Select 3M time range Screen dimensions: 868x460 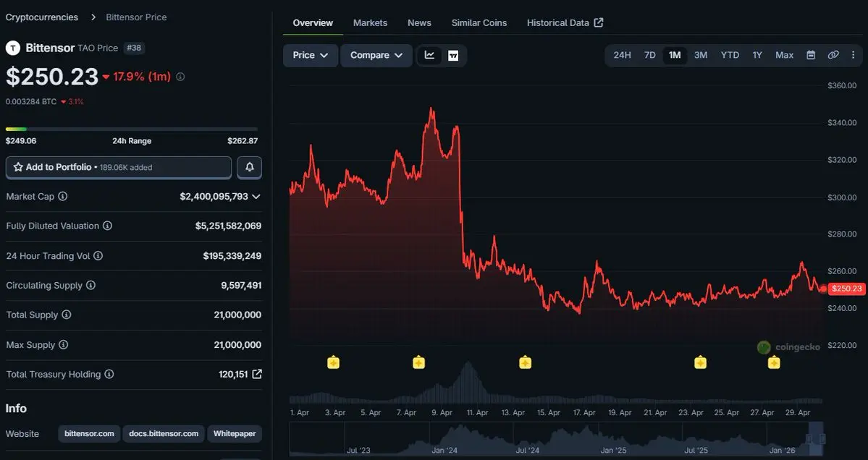701,55
